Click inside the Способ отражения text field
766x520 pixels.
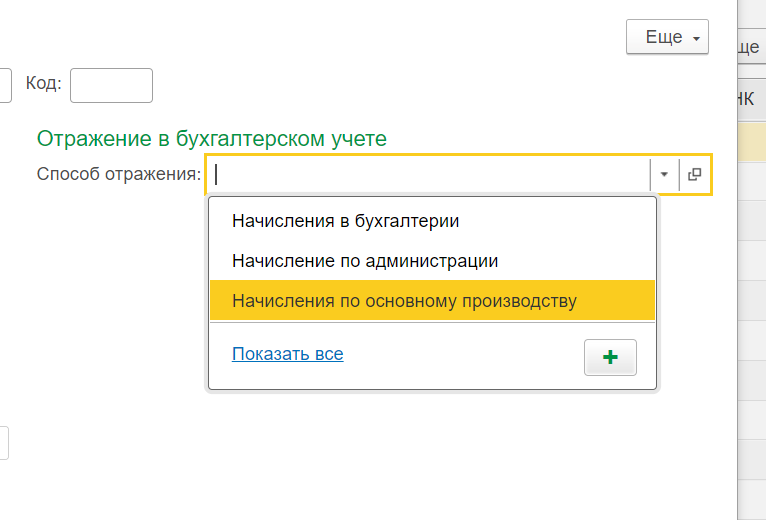tap(430, 174)
